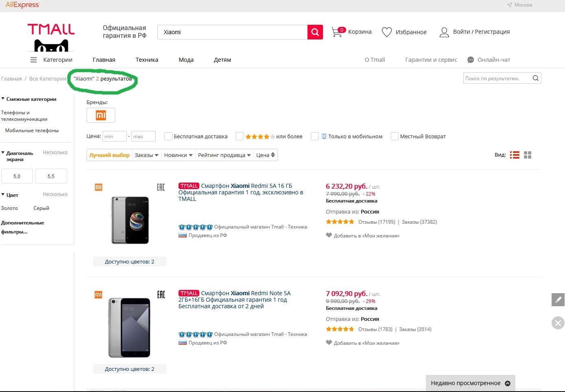Check the Местный Возврат option

click(x=394, y=137)
